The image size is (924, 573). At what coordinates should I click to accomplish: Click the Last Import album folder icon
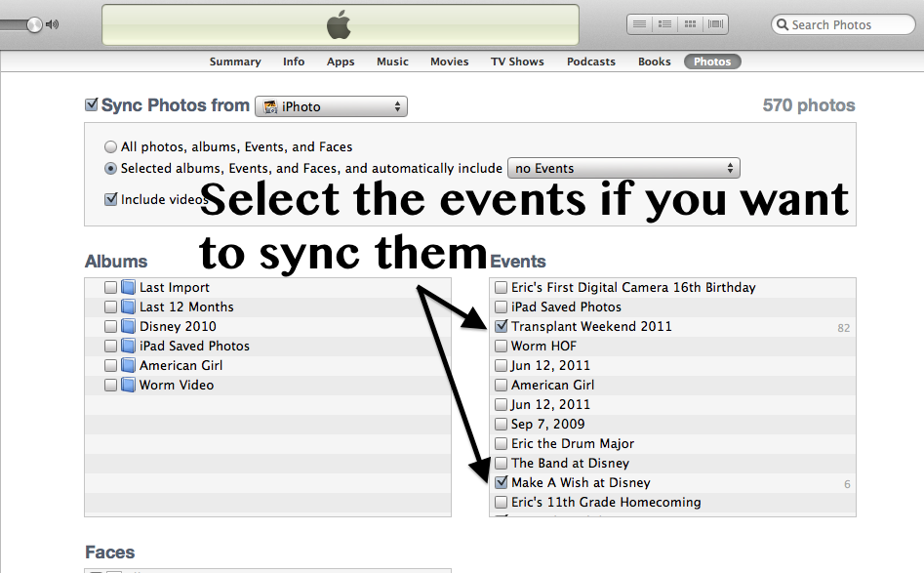(x=128, y=287)
